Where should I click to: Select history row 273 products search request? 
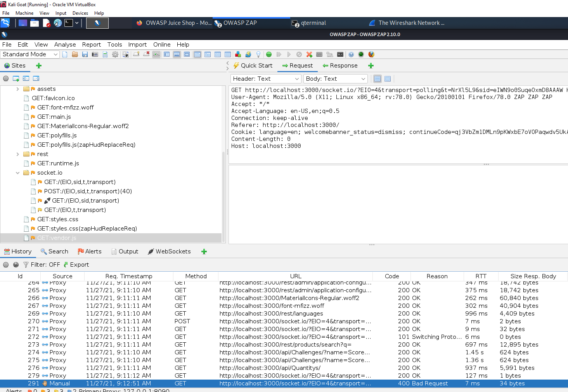pyautogui.click(x=284, y=345)
